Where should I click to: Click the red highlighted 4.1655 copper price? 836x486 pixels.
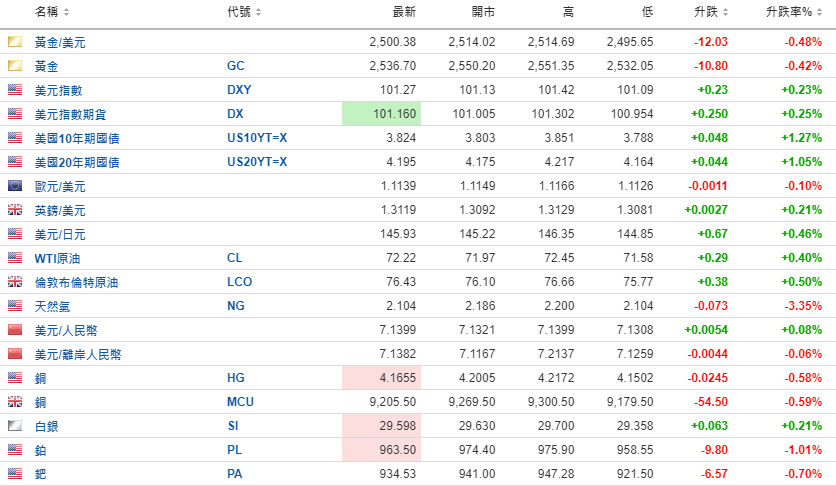[381, 378]
